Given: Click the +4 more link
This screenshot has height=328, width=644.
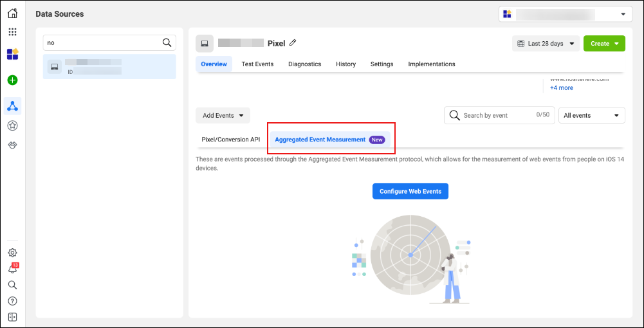Looking at the screenshot, I should pyautogui.click(x=562, y=88).
